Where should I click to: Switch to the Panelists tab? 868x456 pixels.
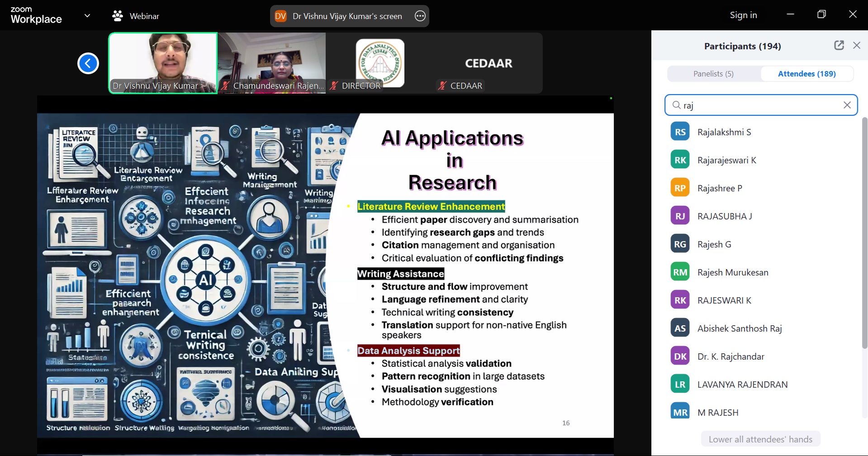(x=713, y=74)
